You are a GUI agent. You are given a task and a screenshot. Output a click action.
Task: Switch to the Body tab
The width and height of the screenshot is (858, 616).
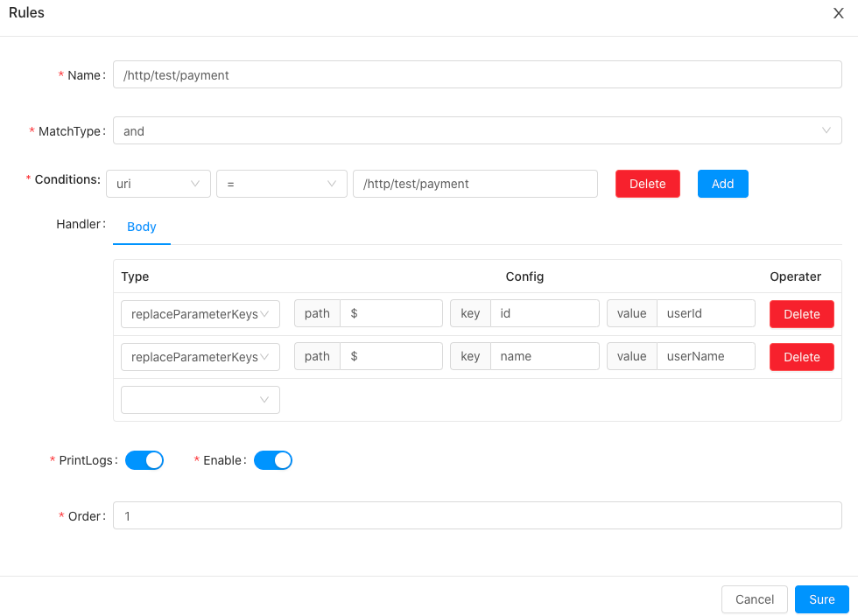pyautogui.click(x=142, y=227)
